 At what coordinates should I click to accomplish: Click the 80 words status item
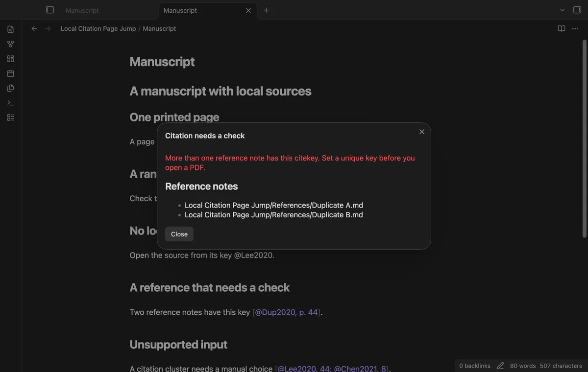click(523, 366)
